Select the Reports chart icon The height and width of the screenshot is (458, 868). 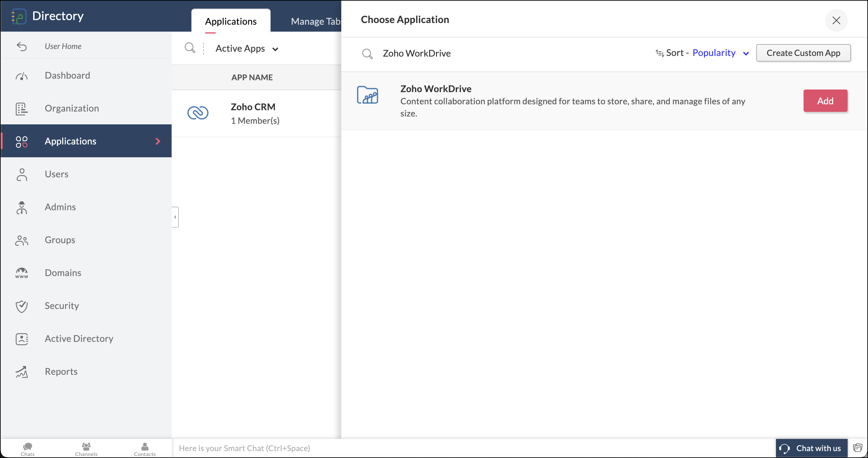click(x=22, y=372)
